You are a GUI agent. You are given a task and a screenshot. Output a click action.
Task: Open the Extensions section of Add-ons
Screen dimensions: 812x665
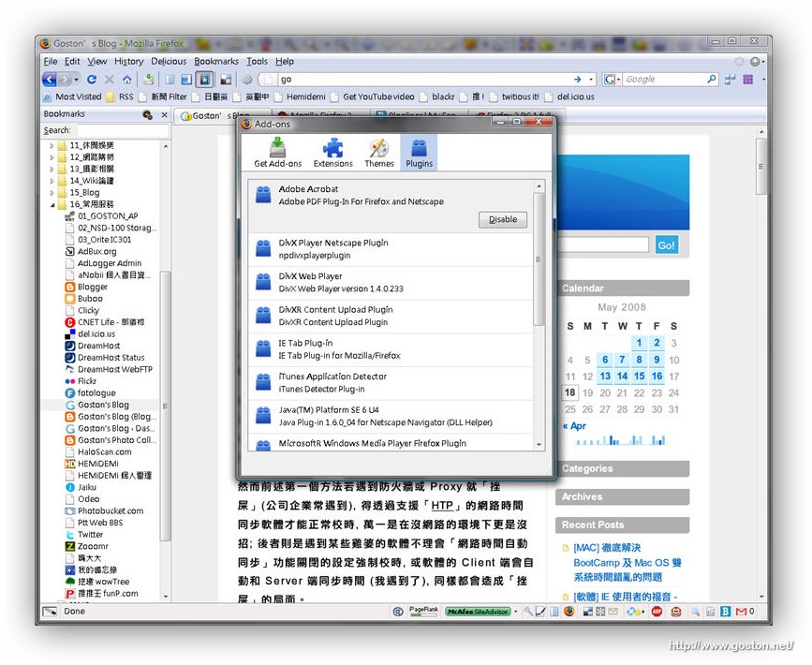click(x=333, y=153)
